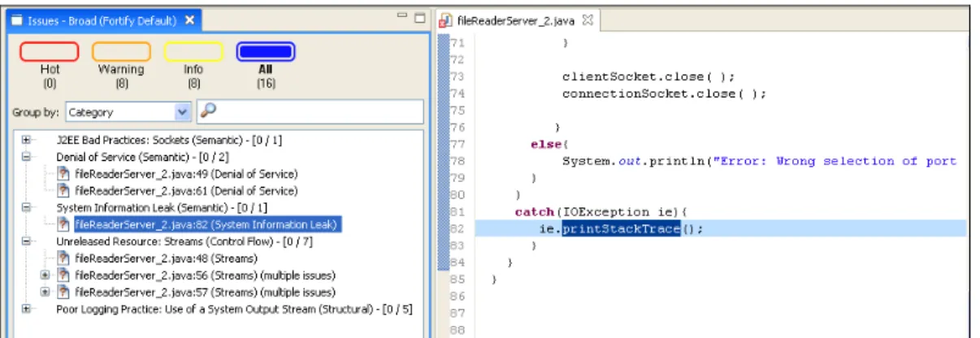Select fileReaderServer_2.java:48 Streams issue
Screen dimensions: 980x338
(x=166, y=258)
